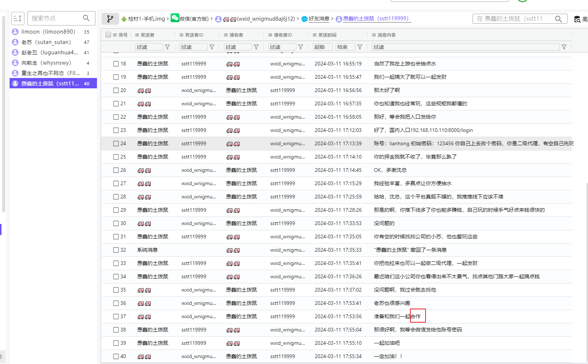Open the 发送者 column header menu
This screenshot has width=588, height=364.
coord(137,35)
